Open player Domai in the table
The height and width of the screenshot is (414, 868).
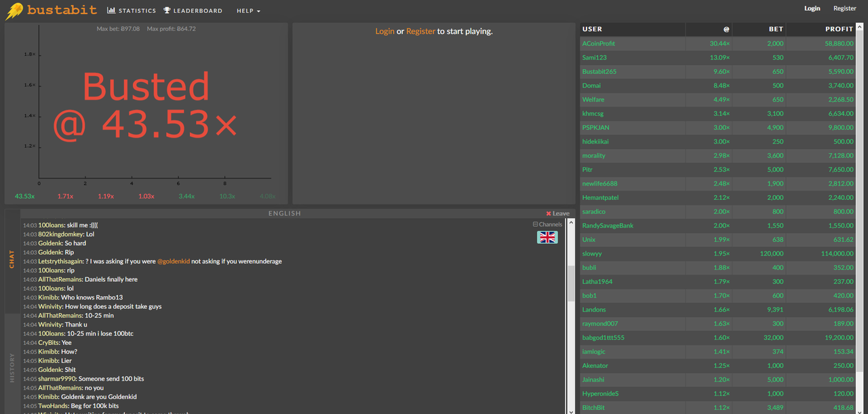pos(591,85)
